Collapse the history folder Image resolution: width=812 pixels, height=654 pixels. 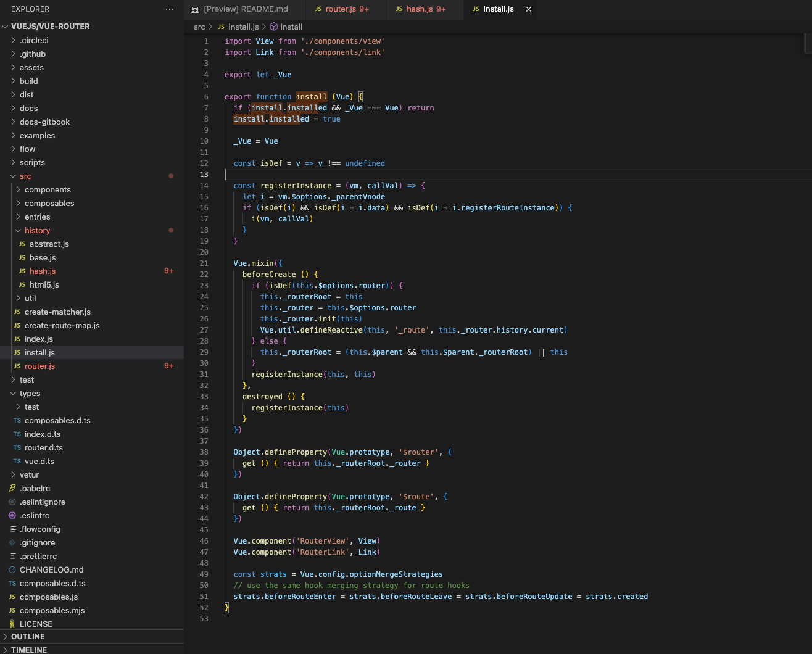[19, 231]
